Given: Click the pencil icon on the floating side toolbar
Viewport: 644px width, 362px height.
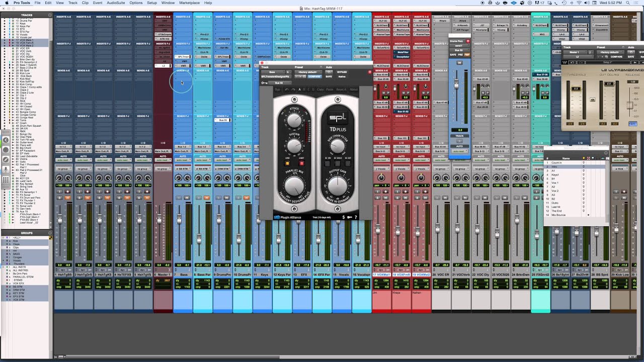Looking at the screenshot, I should (x=6, y=159).
